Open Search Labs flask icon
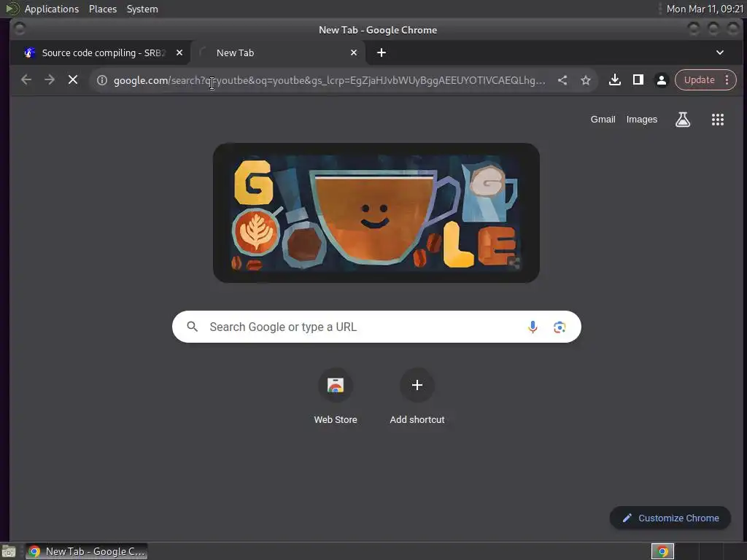This screenshot has width=747, height=560. point(683,120)
